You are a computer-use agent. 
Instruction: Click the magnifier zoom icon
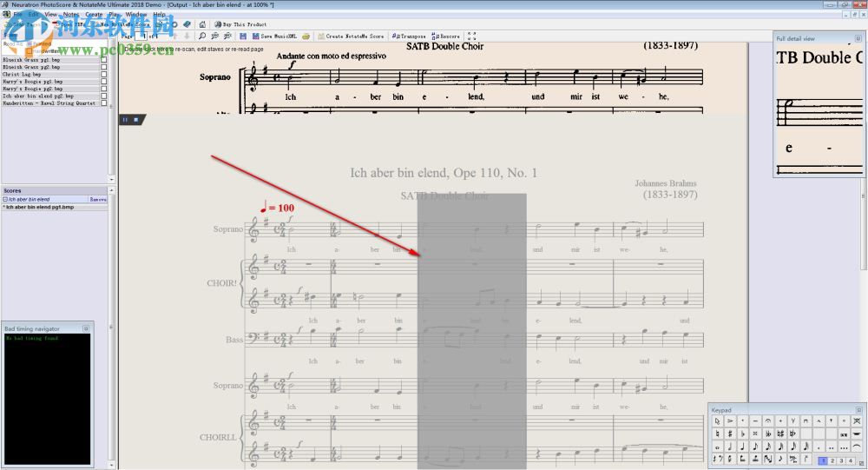[202, 36]
